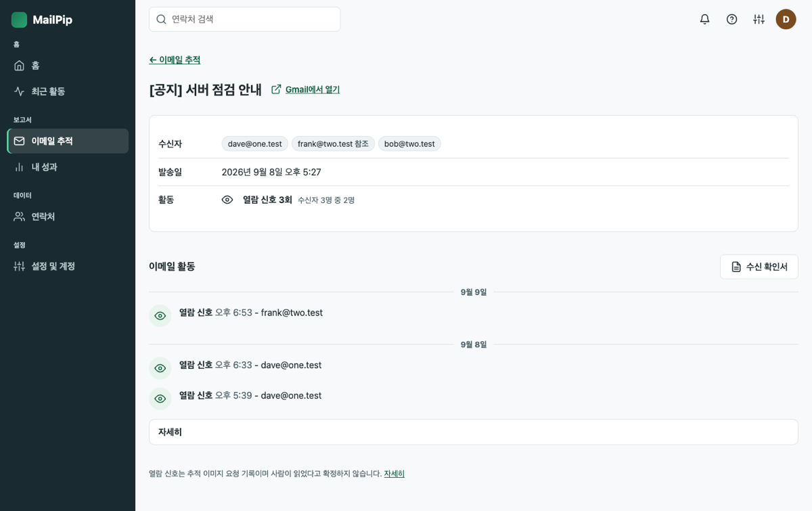Click the 9월 9일 date separator label
Viewport: 812px width, 511px height.
474,292
